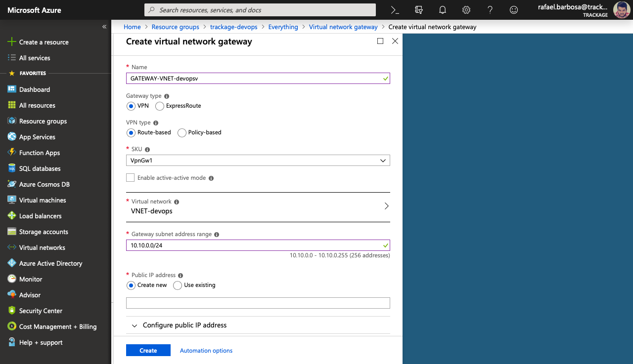Click the user profile avatar
633x364 pixels.
point(622,10)
